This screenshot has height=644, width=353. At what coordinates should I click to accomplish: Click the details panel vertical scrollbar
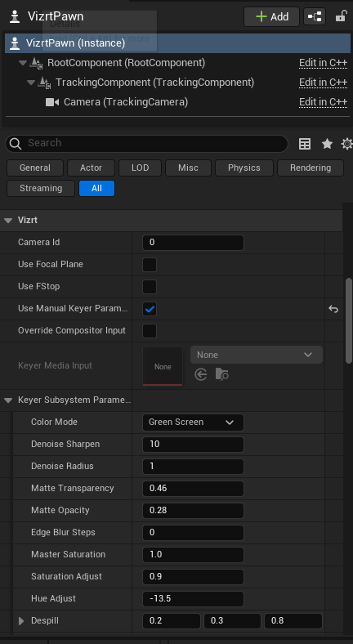pyautogui.click(x=349, y=320)
